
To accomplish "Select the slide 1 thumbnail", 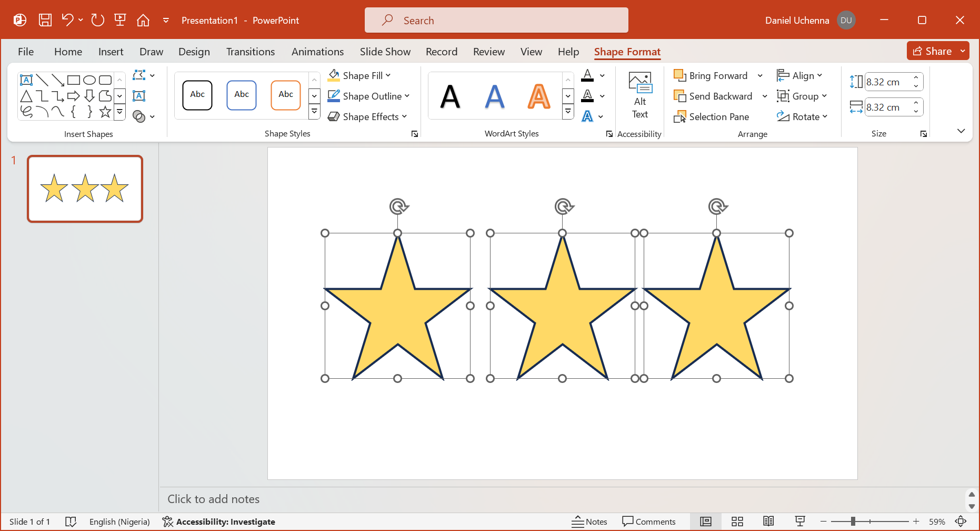I will point(85,189).
